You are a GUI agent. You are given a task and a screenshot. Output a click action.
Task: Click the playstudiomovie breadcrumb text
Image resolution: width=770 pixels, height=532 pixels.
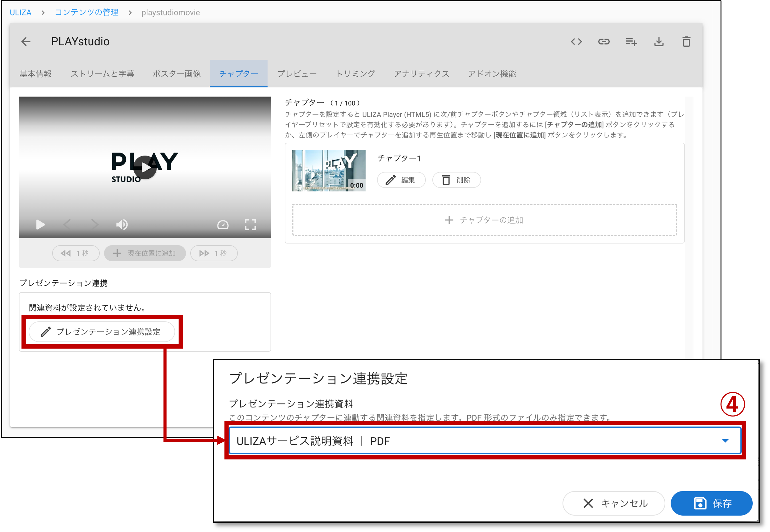coord(171,12)
